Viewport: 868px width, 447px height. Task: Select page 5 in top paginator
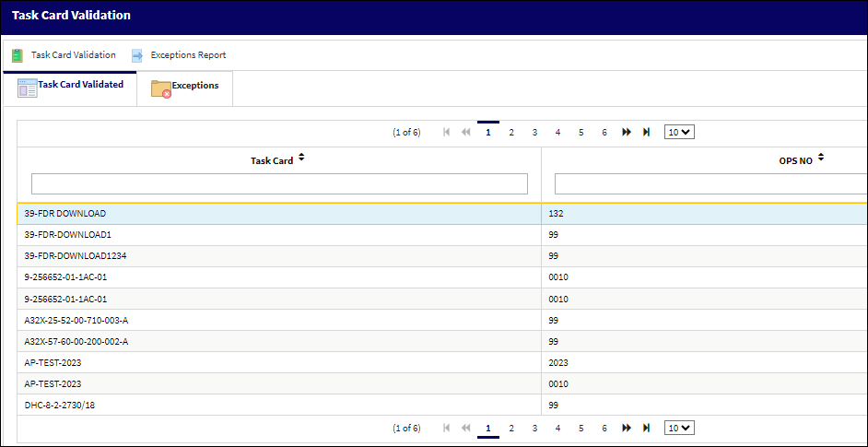(581, 133)
